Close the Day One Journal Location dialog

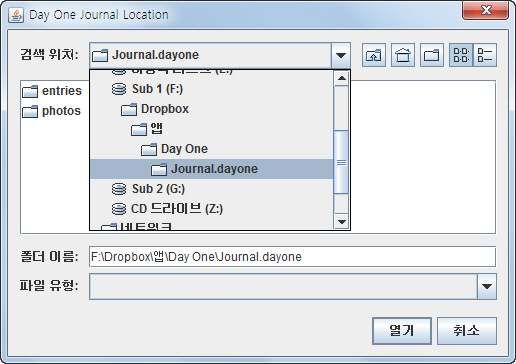click(485, 11)
